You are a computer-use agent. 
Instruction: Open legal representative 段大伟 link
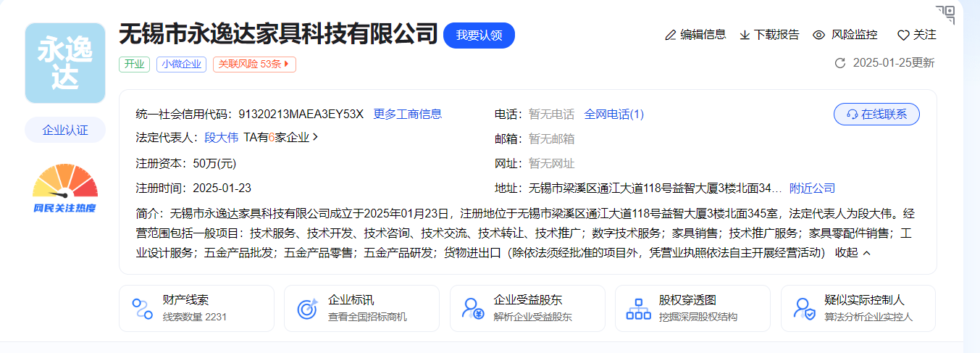(222, 137)
